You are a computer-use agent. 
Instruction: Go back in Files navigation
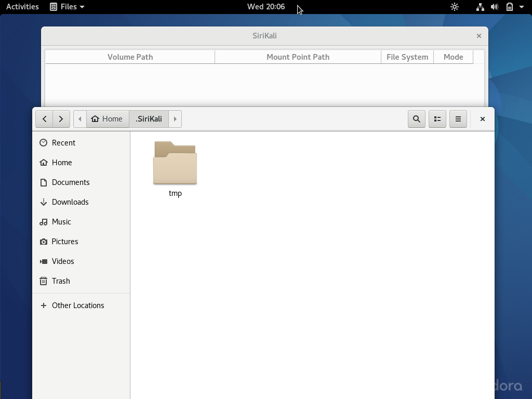(x=44, y=119)
